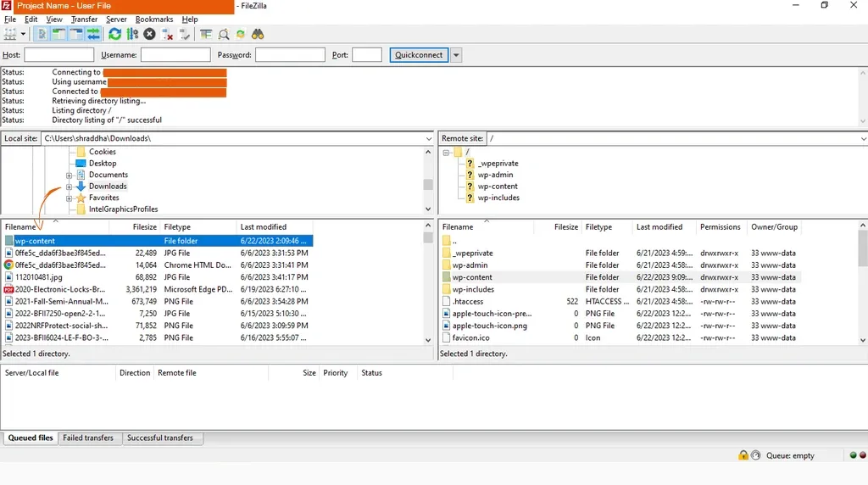Open the Help menu
This screenshot has width=868, height=485.
pyautogui.click(x=190, y=19)
